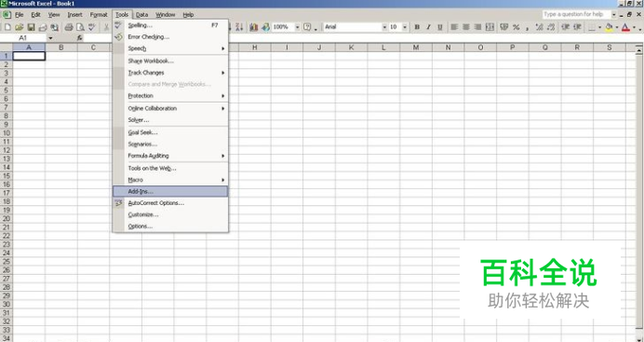Open the Arial font name dropdown
This screenshot has width=644, height=342.
(x=384, y=27)
